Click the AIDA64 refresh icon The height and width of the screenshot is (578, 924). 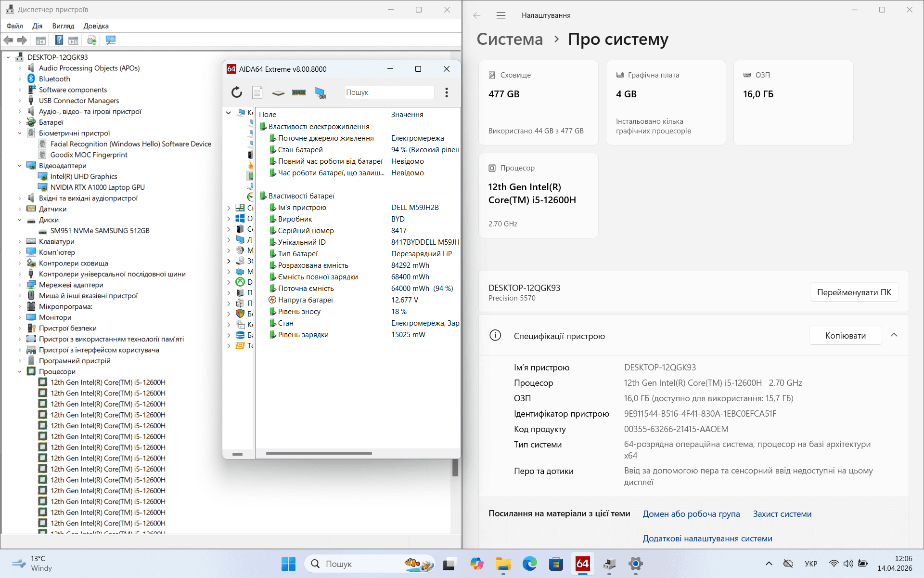click(x=236, y=92)
